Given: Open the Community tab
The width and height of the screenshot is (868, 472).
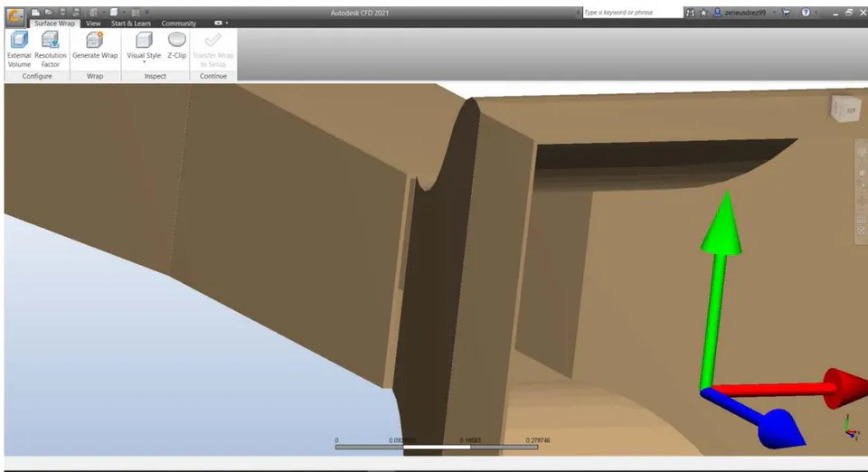Looking at the screenshot, I should (179, 24).
